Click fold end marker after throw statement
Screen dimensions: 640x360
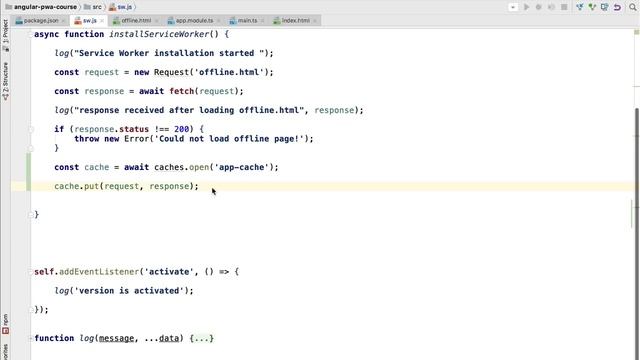click(x=31, y=148)
